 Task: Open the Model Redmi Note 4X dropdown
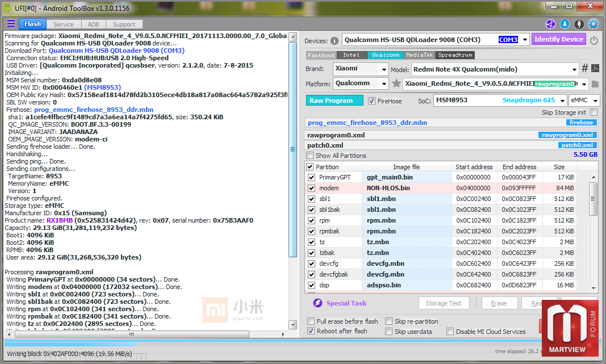point(574,69)
